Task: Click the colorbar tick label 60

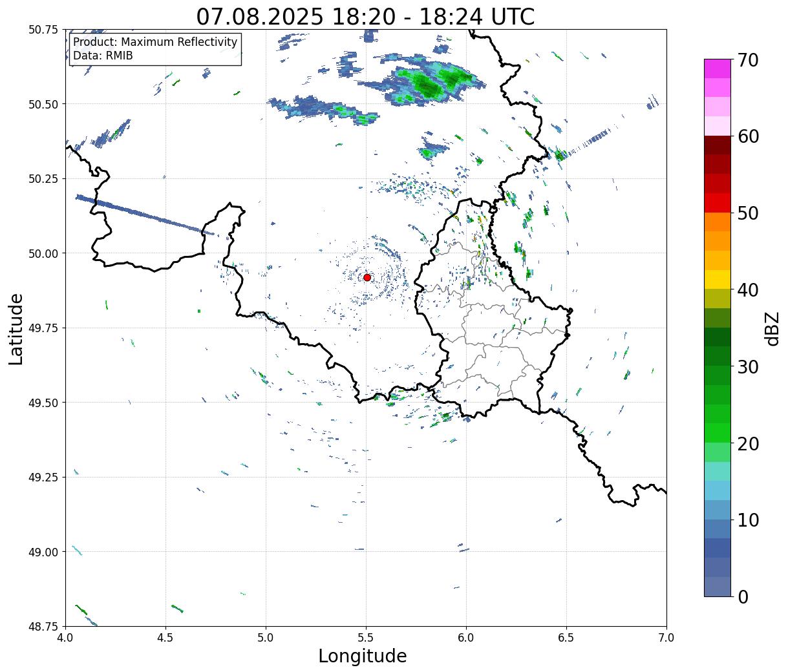Action: click(747, 136)
